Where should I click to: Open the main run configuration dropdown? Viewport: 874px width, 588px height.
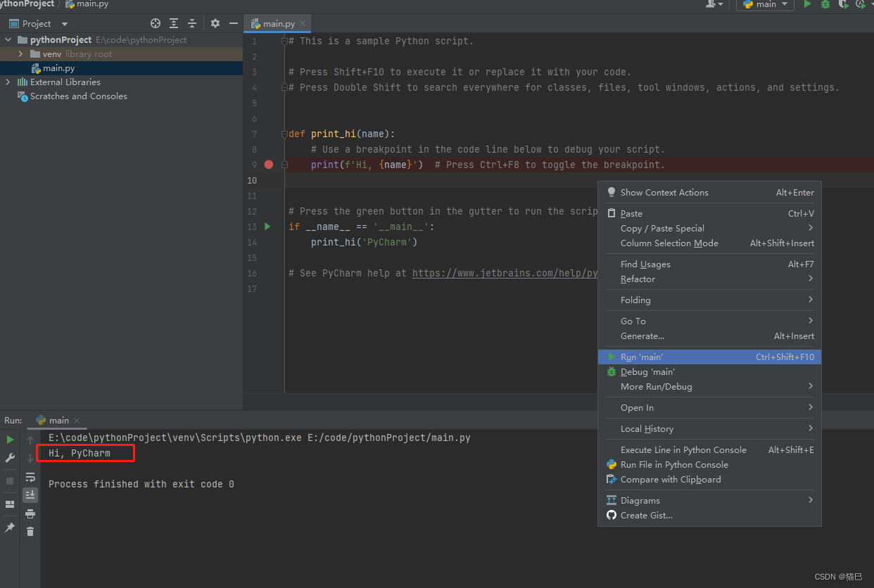(765, 4)
